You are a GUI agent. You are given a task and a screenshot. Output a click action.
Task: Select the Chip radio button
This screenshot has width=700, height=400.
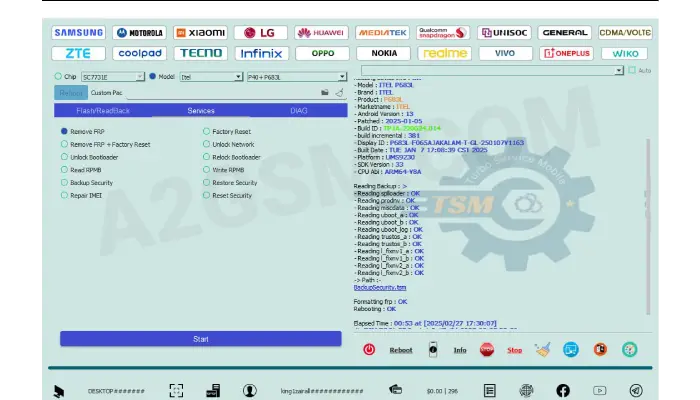[58, 76]
